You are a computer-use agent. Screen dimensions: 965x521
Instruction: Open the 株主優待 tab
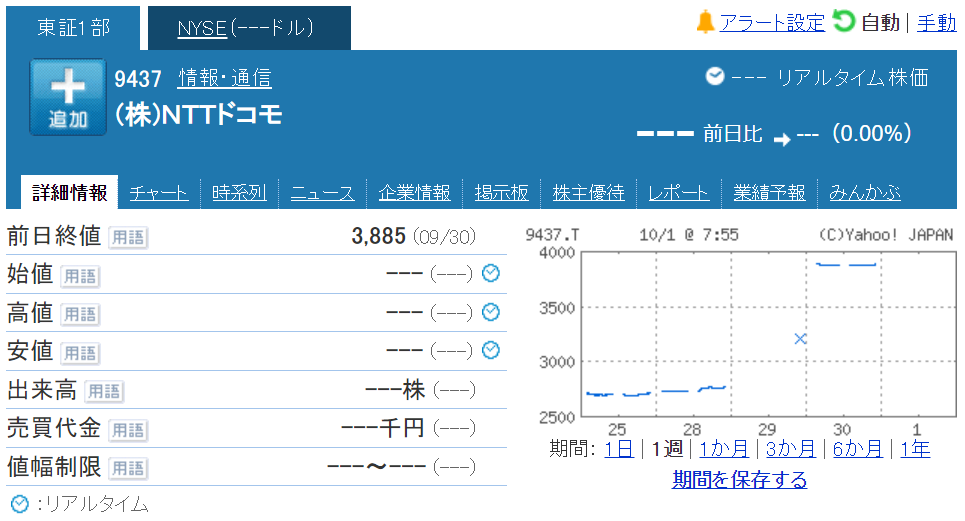[588, 193]
